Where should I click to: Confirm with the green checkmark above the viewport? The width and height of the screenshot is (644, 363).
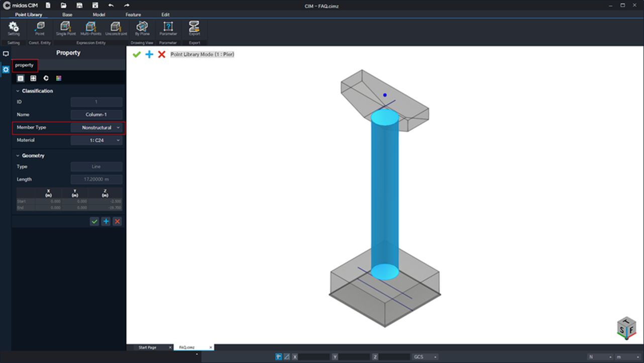[136, 54]
